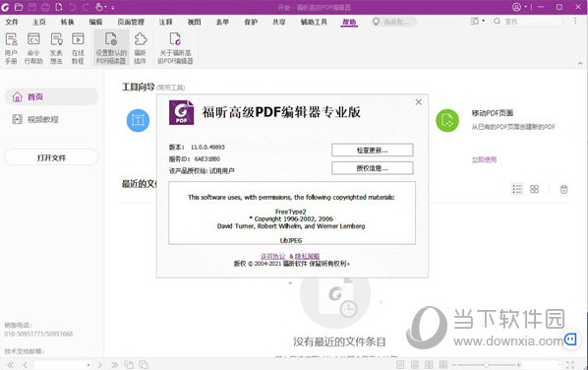The width and height of the screenshot is (588, 370).
Task: Open page number dropdown in status bar
Action: (x=88, y=365)
